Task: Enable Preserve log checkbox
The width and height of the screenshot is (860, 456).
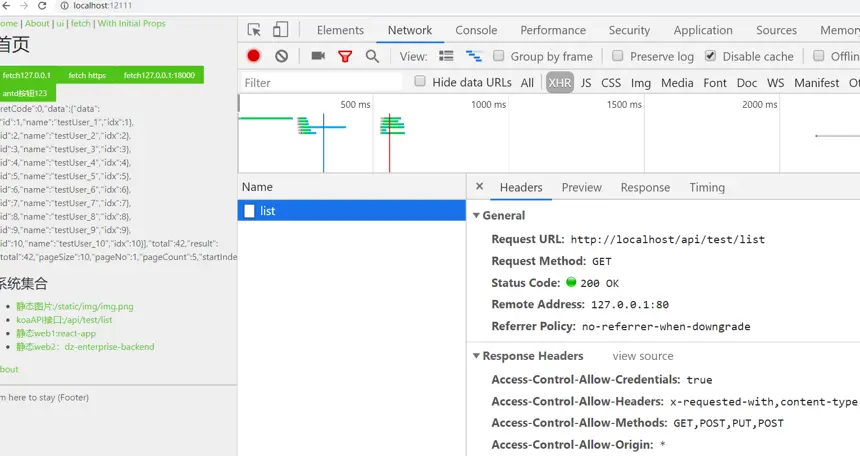Action: click(x=618, y=55)
